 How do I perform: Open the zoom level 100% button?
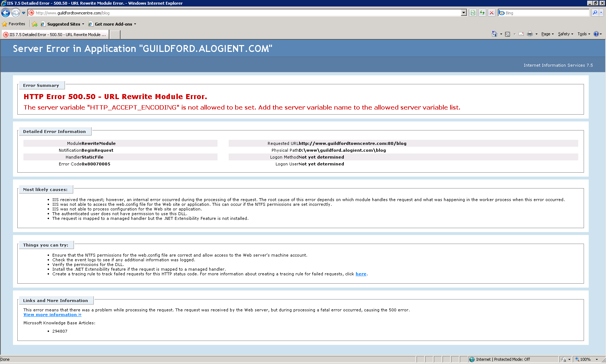coord(583,359)
